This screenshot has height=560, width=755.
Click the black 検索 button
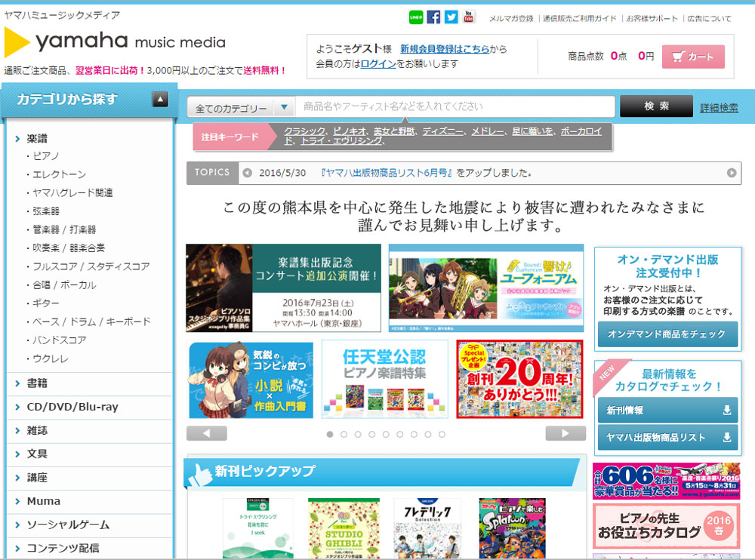(x=656, y=106)
